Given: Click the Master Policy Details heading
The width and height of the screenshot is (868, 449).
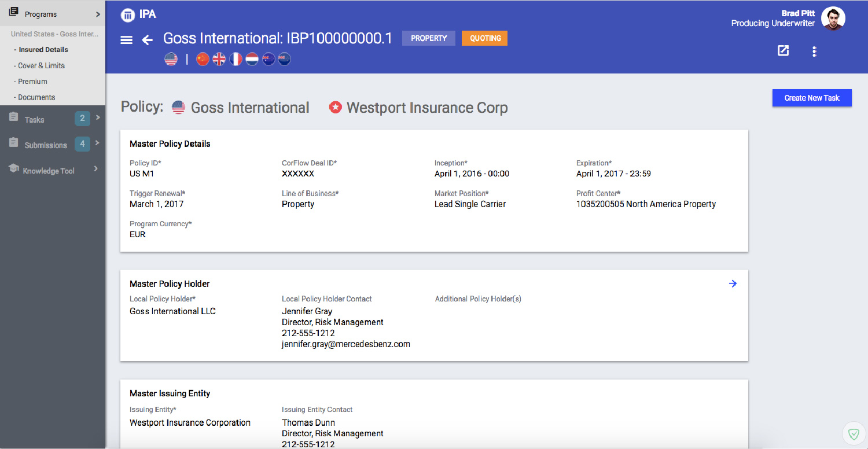Looking at the screenshot, I should pyautogui.click(x=170, y=144).
